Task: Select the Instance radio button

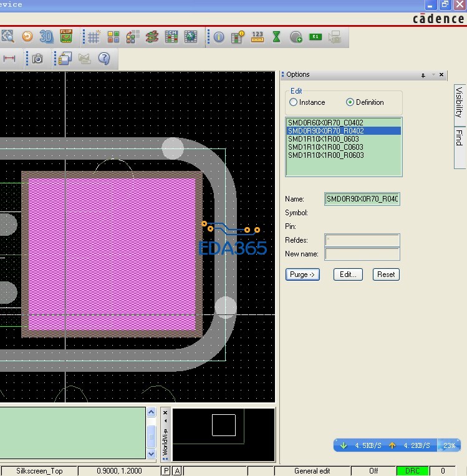Action: (294, 102)
